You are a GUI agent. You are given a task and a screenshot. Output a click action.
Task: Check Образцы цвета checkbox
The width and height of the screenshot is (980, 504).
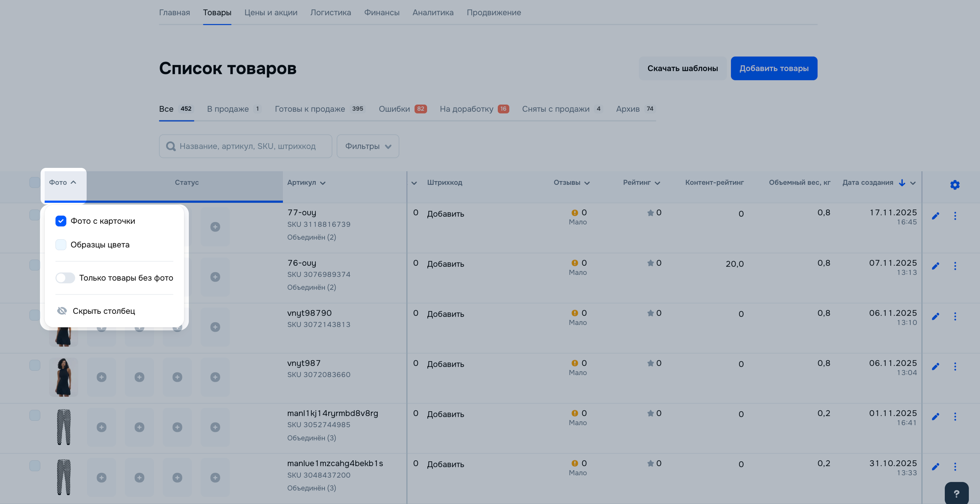point(61,245)
